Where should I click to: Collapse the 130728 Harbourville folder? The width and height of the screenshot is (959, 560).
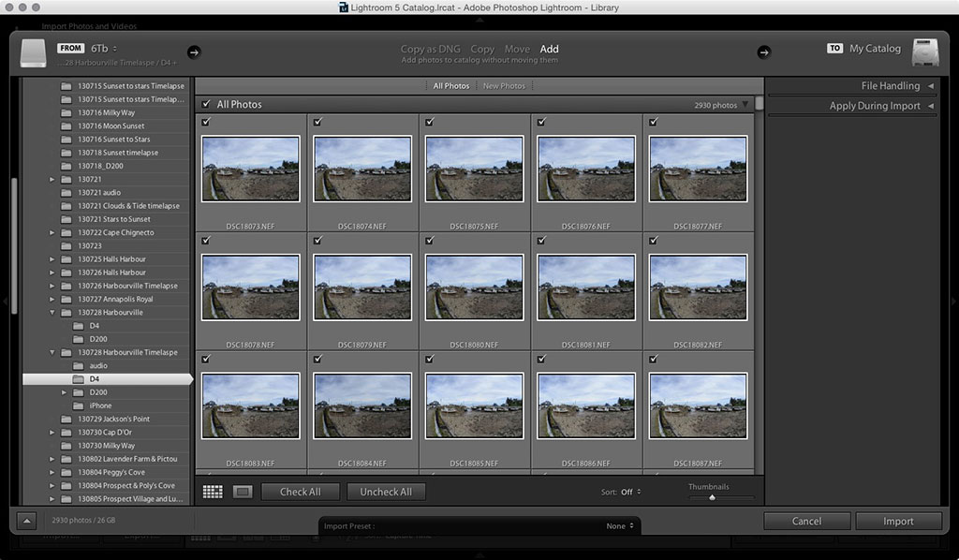click(52, 313)
